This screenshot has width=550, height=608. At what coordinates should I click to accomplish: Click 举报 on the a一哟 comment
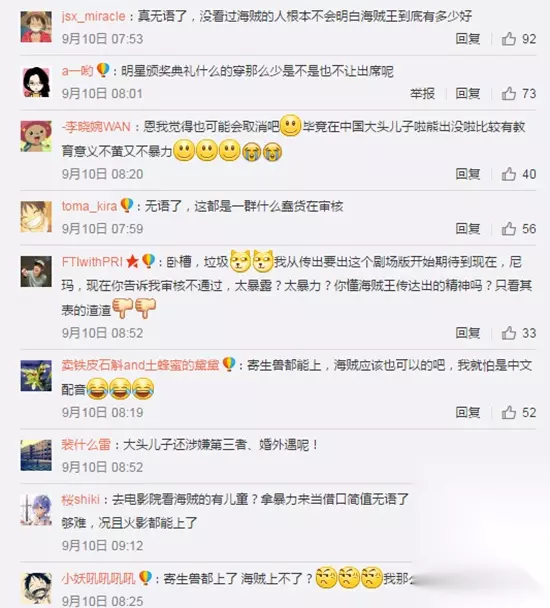point(422,93)
